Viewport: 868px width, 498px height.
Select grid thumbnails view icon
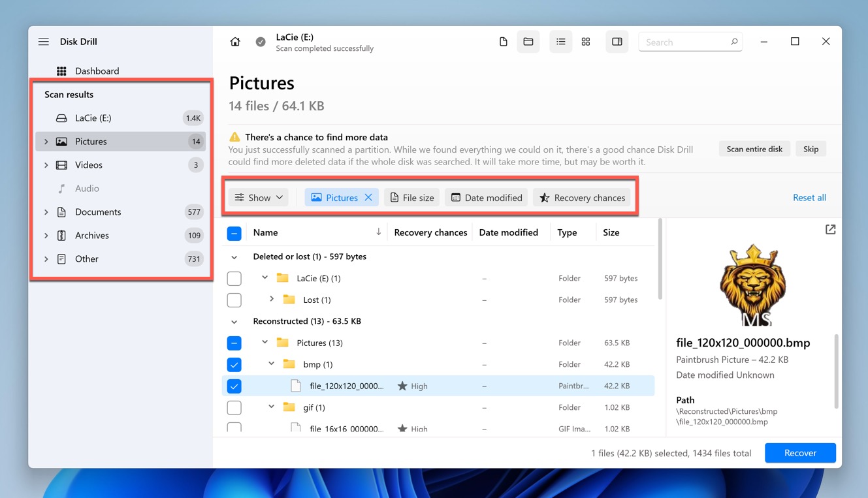586,42
